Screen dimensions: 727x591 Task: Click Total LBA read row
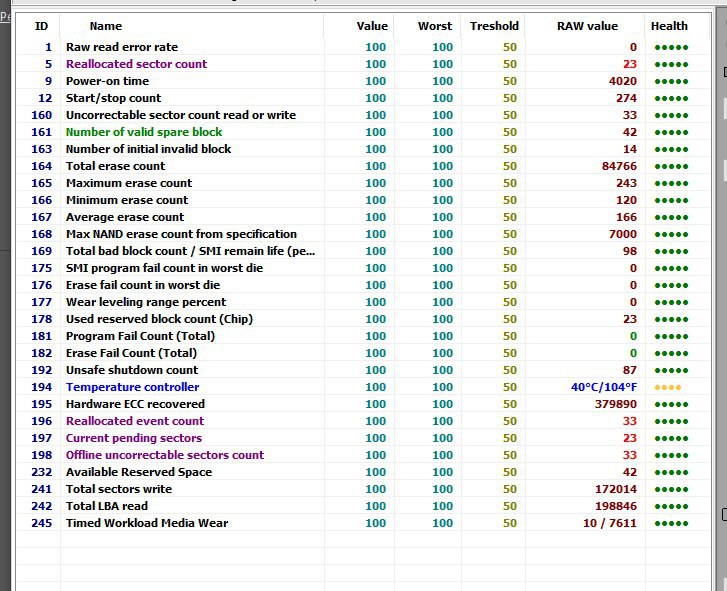pos(363,506)
